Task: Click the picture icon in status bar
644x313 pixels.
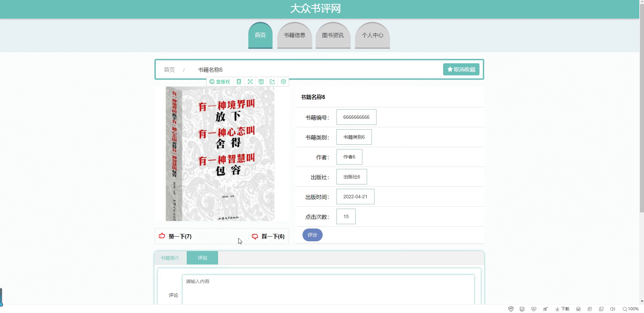Action: [x=522, y=309]
